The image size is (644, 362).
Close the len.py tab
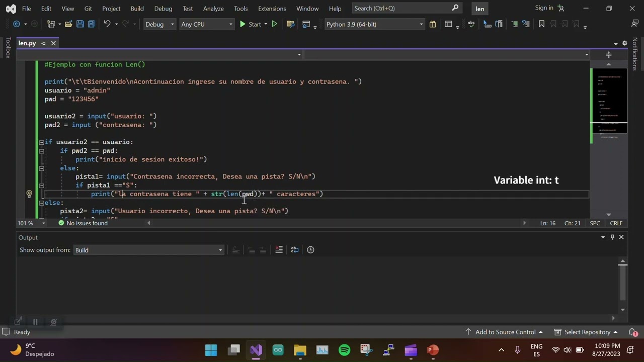tap(53, 43)
